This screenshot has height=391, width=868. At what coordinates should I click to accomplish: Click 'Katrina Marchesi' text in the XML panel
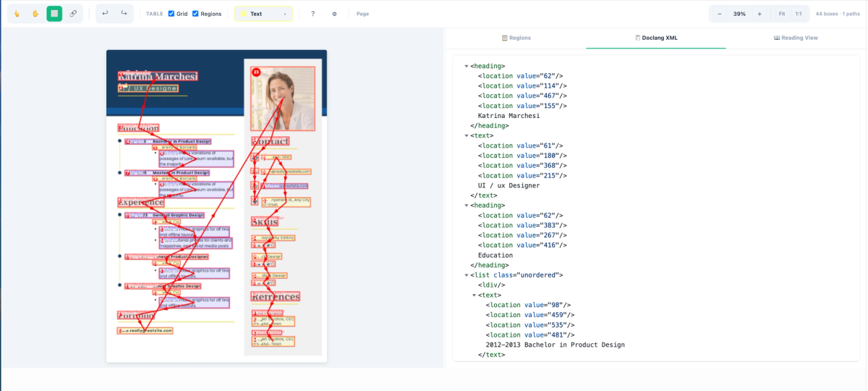tap(509, 116)
